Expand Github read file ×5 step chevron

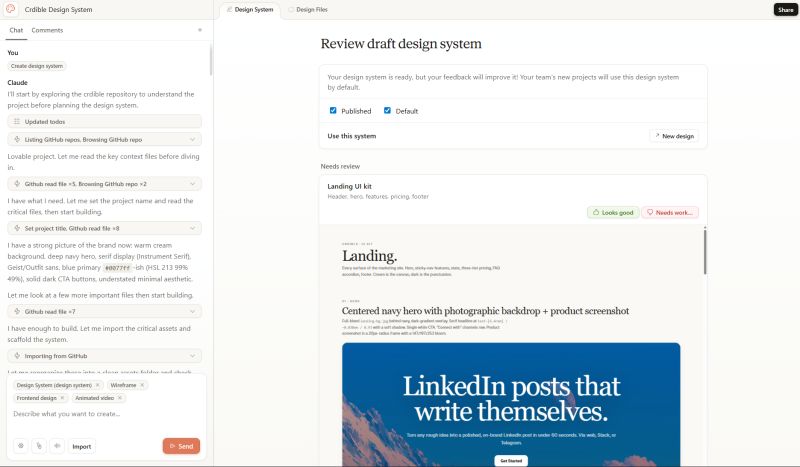pos(192,184)
